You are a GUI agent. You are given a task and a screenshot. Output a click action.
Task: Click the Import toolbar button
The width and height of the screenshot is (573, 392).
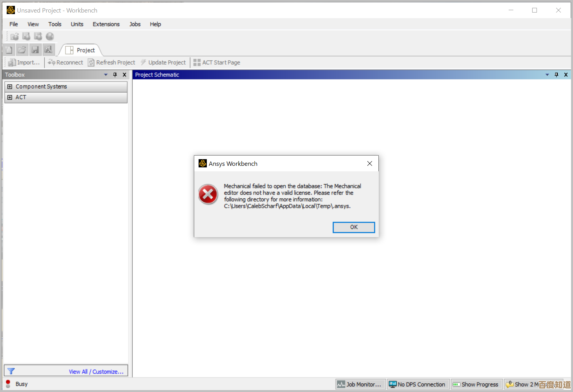(24, 62)
